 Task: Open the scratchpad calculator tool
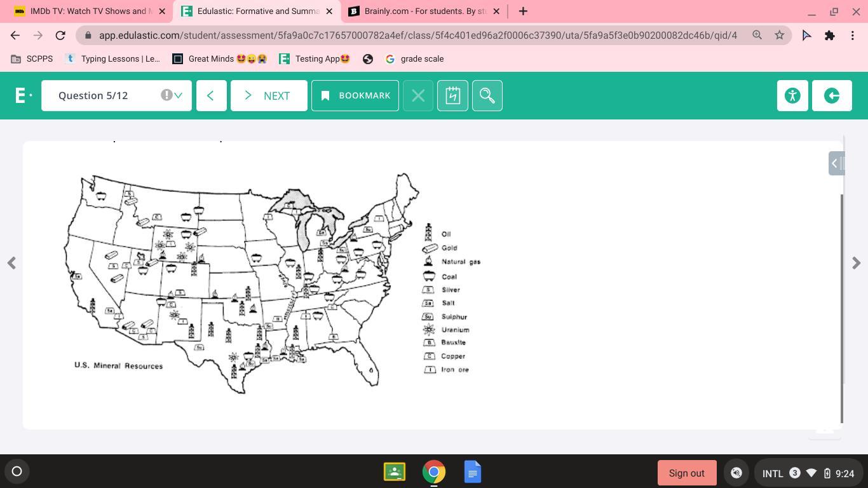(x=452, y=95)
